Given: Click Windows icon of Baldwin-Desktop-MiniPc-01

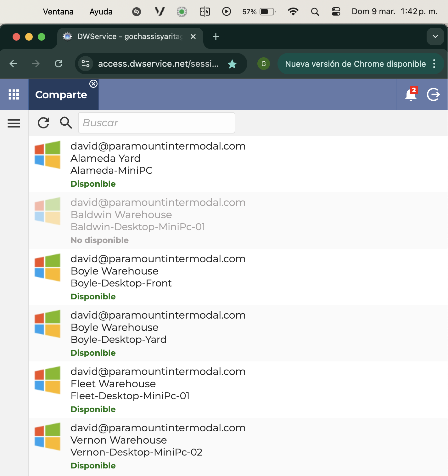Looking at the screenshot, I should click(x=48, y=211).
